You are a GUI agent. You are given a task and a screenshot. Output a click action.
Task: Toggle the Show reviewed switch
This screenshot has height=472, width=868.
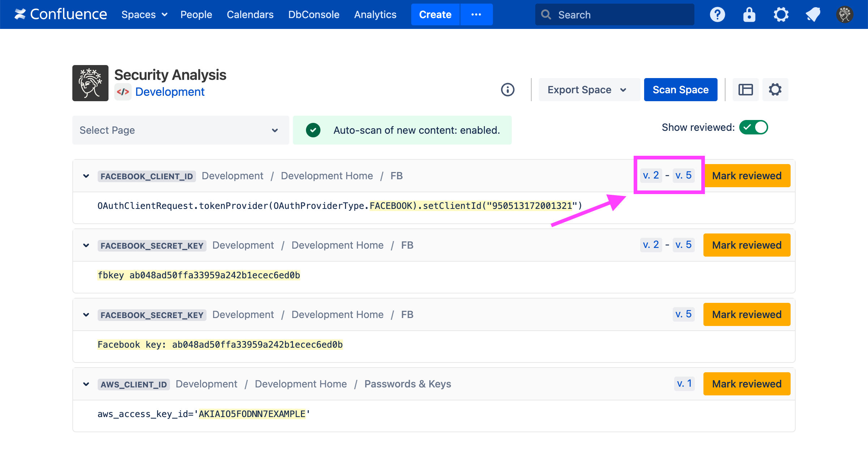[753, 127]
